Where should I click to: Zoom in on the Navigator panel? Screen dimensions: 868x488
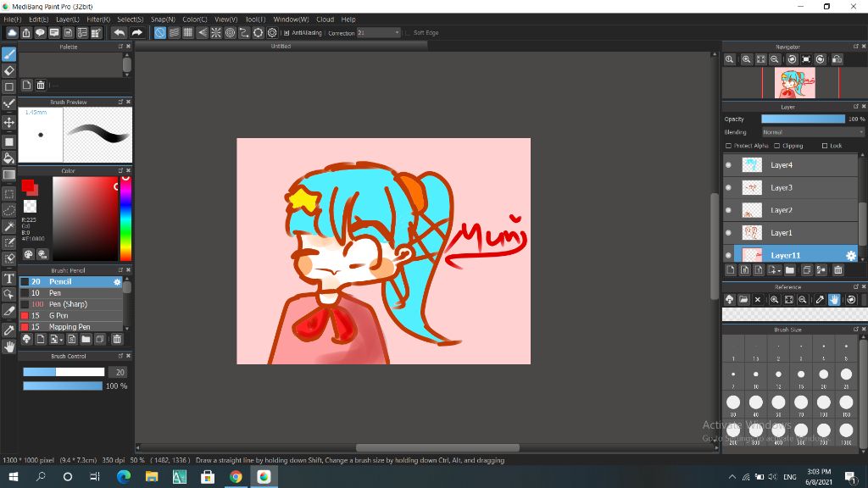(746, 59)
